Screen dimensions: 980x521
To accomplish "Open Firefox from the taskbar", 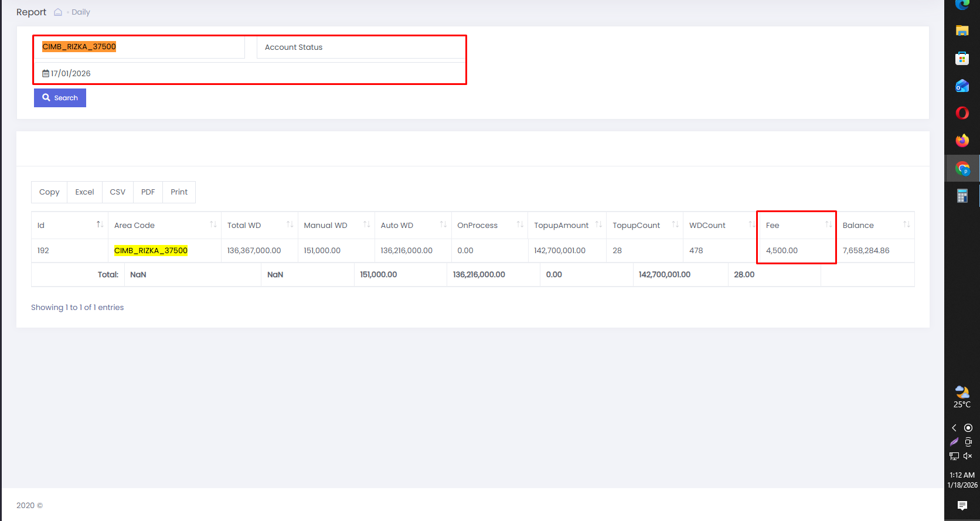I will point(962,141).
